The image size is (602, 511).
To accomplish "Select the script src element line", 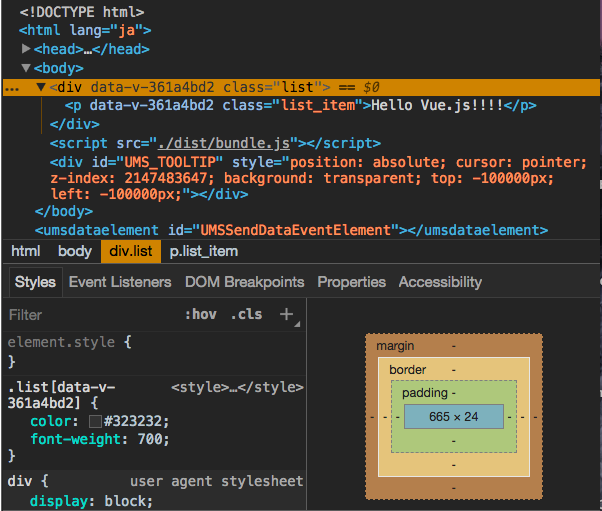I will point(215,143).
